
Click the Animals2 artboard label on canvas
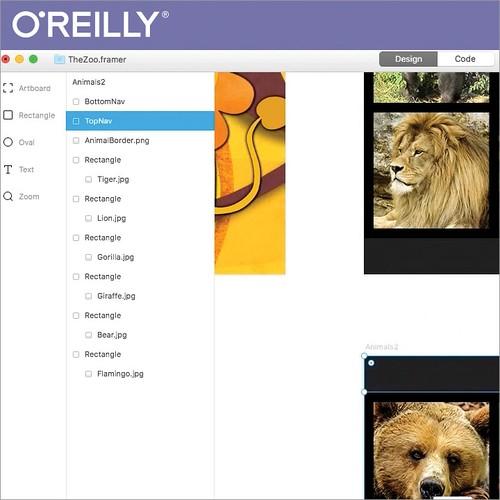pyautogui.click(x=382, y=347)
